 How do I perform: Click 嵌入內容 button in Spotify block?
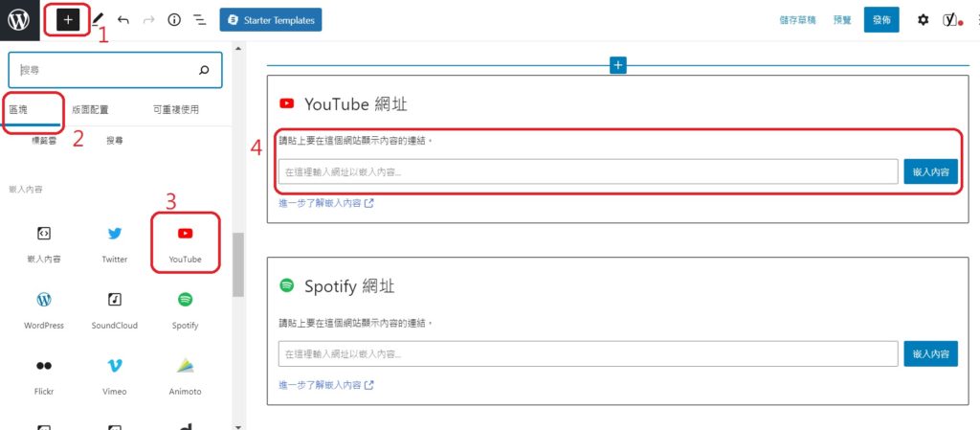[x=930, y=353]
